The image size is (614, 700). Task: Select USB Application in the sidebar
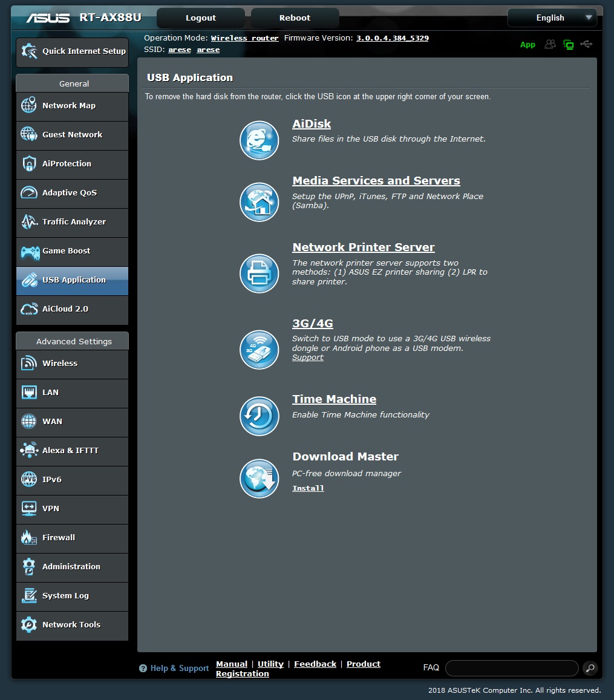pos(72,281)
